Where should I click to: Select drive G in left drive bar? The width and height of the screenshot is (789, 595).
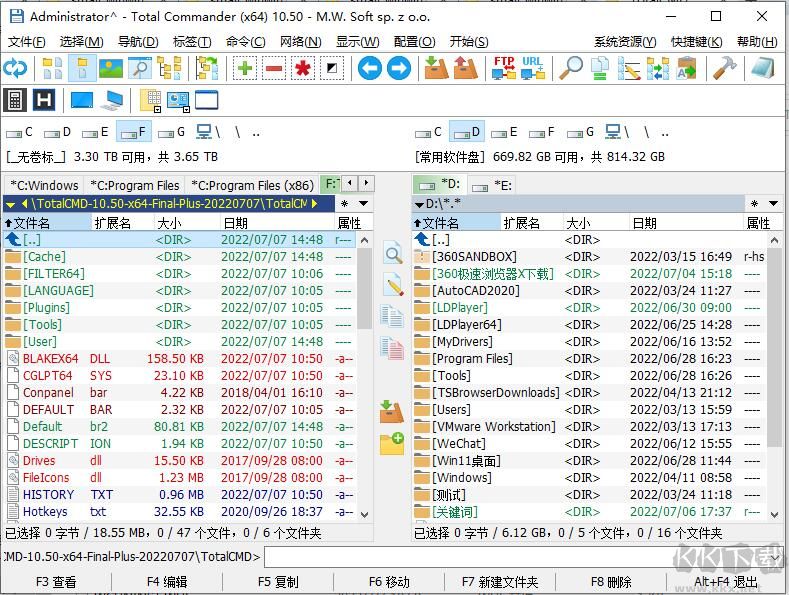[x=171, y=132]
